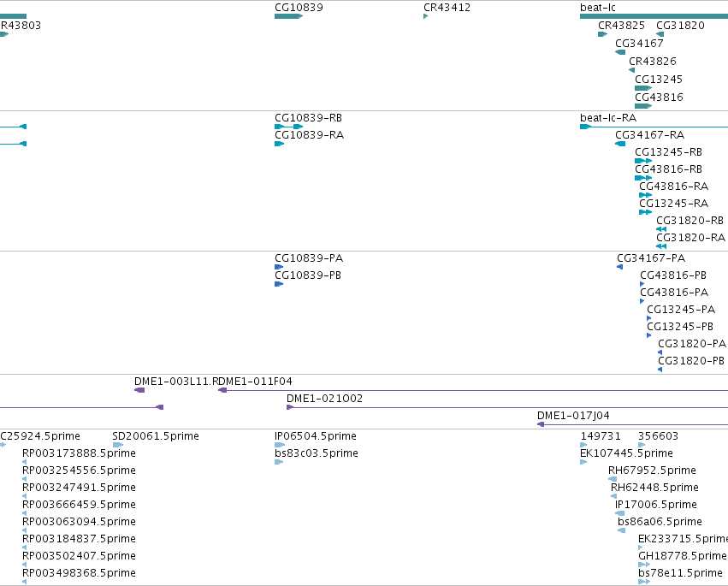The image size is (728, 586).
Task: Select the DME1-017J04 clone arrowhead
Action: [x=541, y=424]
